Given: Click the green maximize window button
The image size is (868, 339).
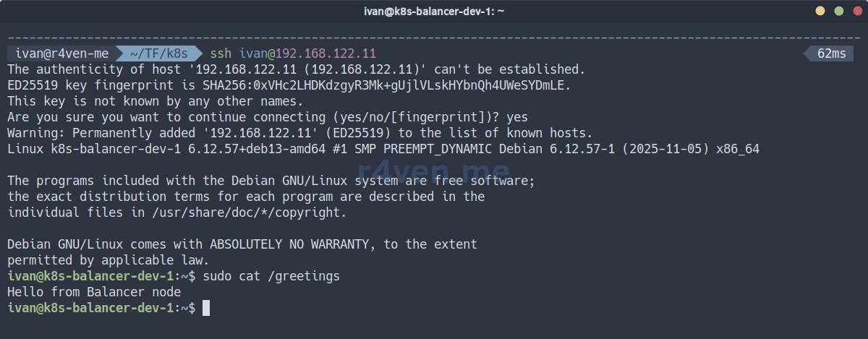Looking at the screenshot, I should pos(838,11).
